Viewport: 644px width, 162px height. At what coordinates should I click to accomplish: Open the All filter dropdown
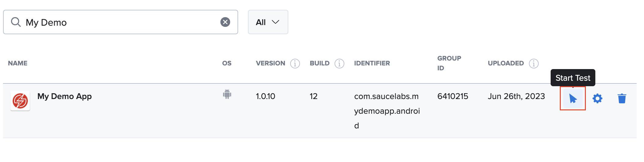pos(268,22)
